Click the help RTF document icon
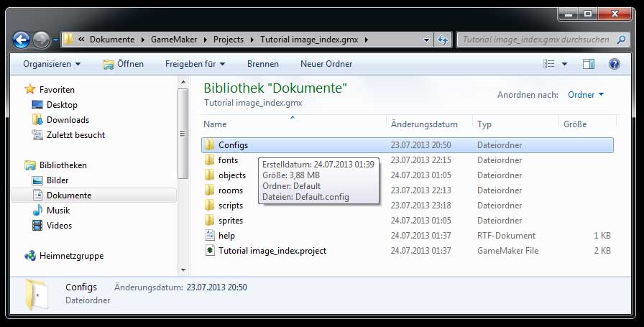The width and height of the screenshot is (644, 327). (x=209, y=236)
